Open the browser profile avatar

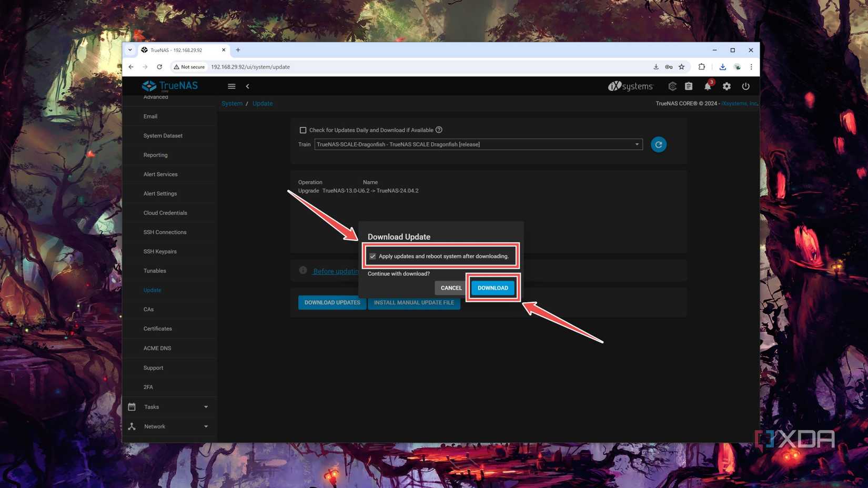tap(737, 67)
